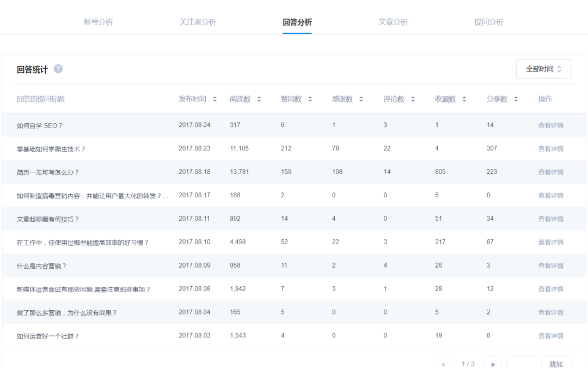View details for 在工作中 efficiency habits row
588x368 pixels.
551,242
